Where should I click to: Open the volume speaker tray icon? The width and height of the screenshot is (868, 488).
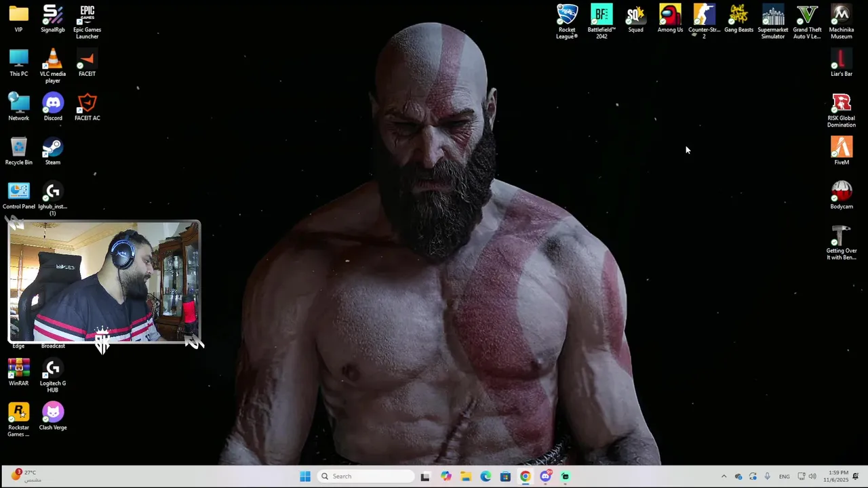[x=812, y=476]
